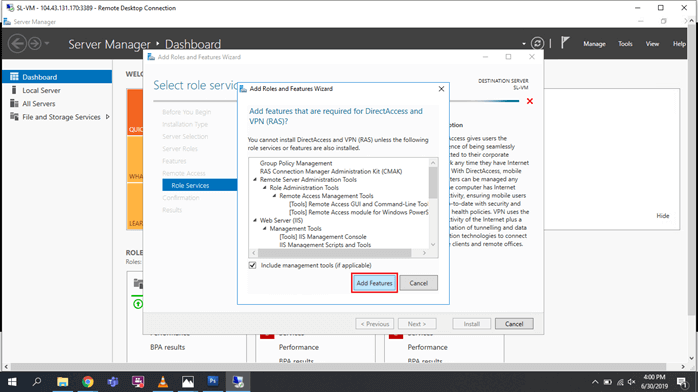Click the feature list horizontal scrollbar thumb
The width and height of the screenshot is (698, 392).
click(335, 253)
